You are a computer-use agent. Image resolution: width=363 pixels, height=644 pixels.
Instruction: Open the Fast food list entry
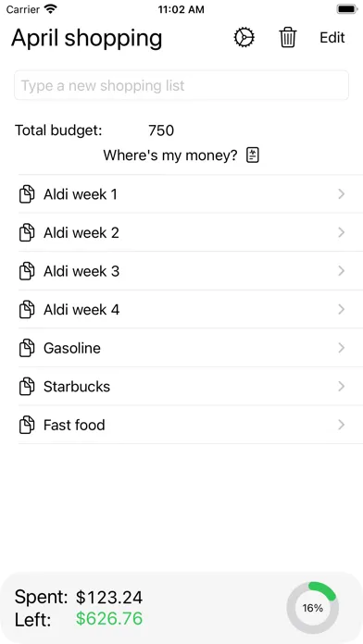[x=191, y=425]
